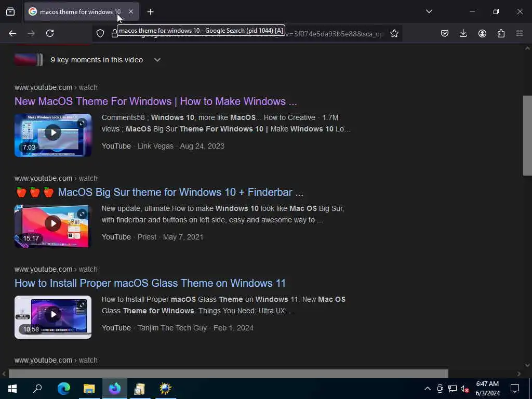The width and height of the screenshot is (532, 399).
Task: Open the Extensions puzzle icon
Action: tap(501, 33)
